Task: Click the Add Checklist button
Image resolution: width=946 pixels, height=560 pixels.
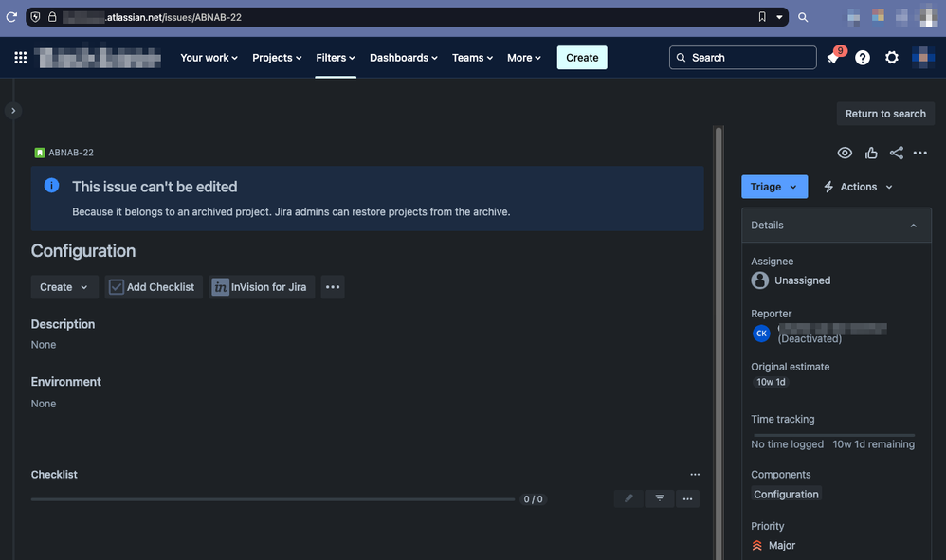Action: (x=153, y=286)
